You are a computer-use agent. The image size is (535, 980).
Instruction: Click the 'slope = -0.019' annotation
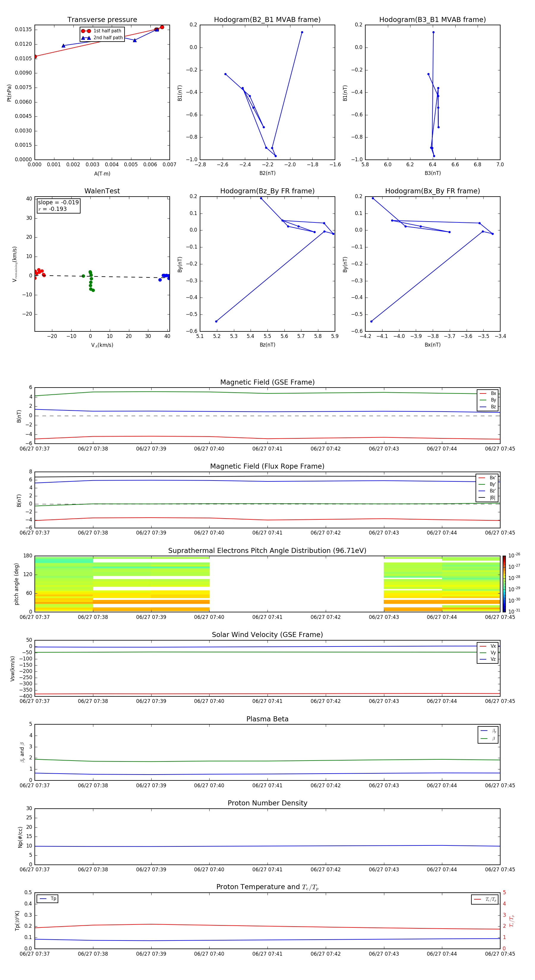[58, 203]
